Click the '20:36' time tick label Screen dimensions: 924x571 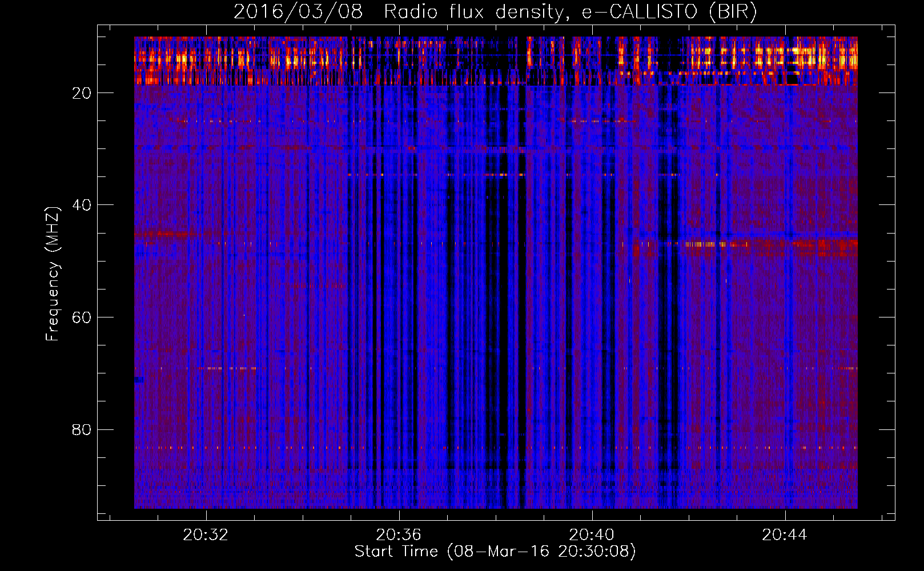(x=398, y=535)
